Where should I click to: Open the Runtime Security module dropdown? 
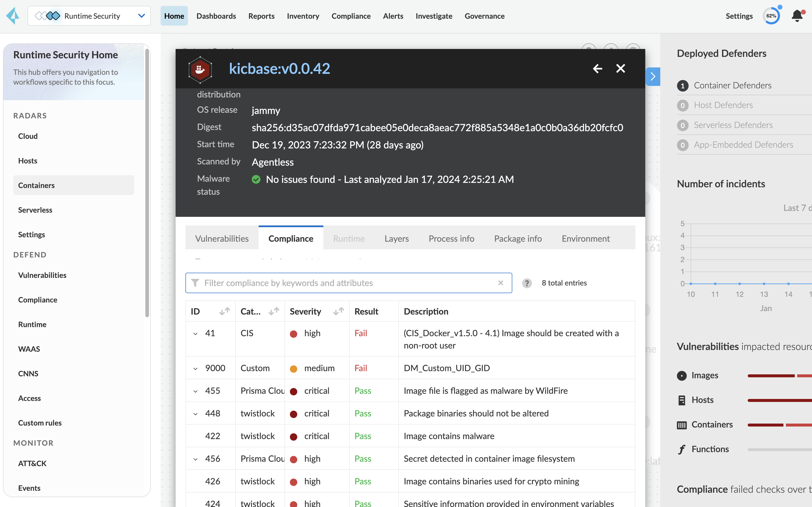[x=141, y=16]
